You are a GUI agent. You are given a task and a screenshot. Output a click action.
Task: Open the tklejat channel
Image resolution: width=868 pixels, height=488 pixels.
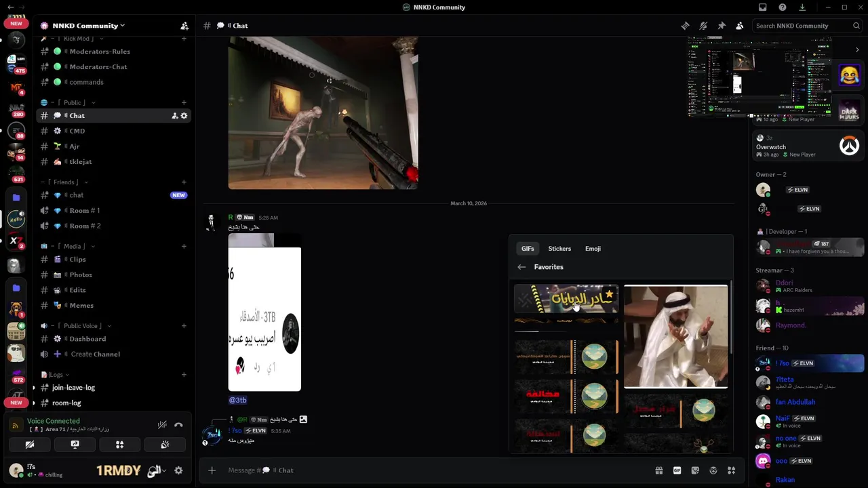coord(113,162)
